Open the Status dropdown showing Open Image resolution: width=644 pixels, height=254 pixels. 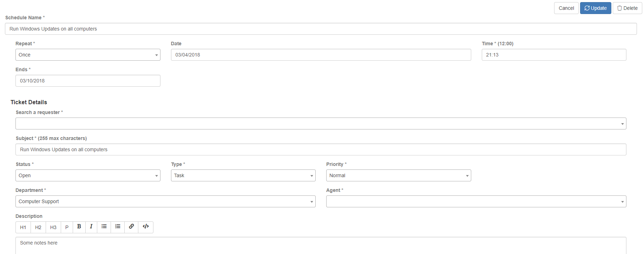point(88,175)
